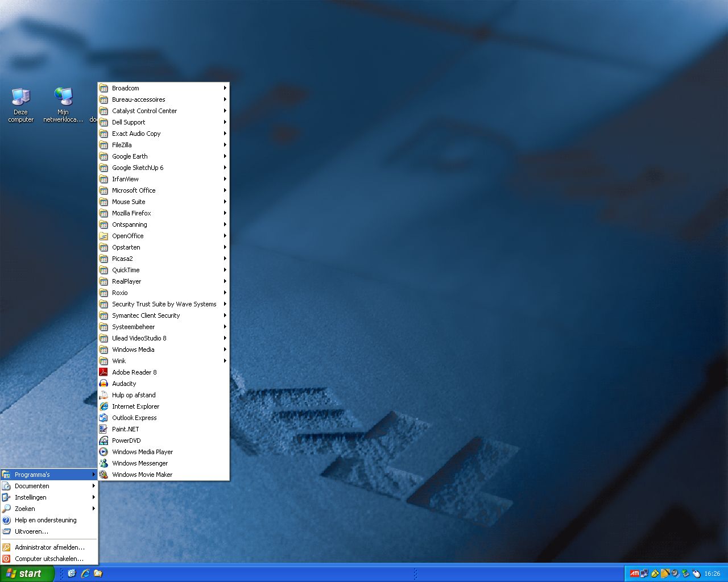Click the ATI tray icon
The width and height of the screenshot is (728, 582).
coord(635,573)
